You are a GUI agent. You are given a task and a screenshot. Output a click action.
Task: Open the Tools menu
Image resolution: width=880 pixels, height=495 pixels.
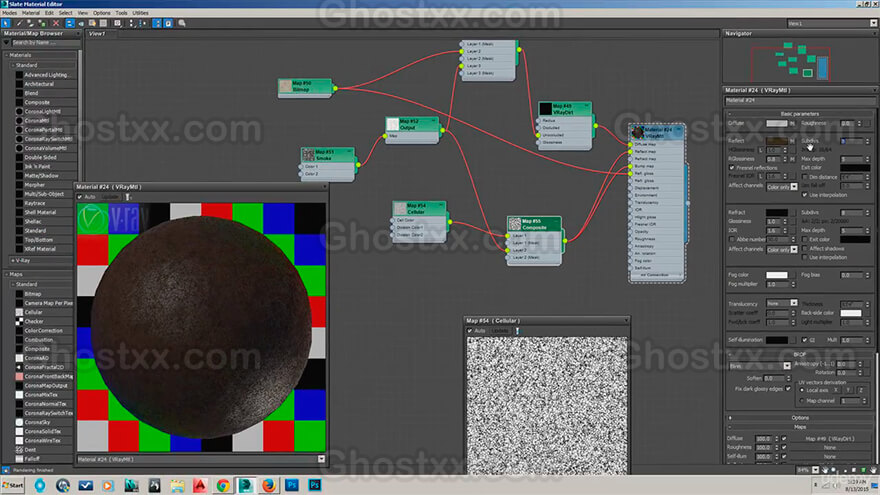(x=121, y=13)
